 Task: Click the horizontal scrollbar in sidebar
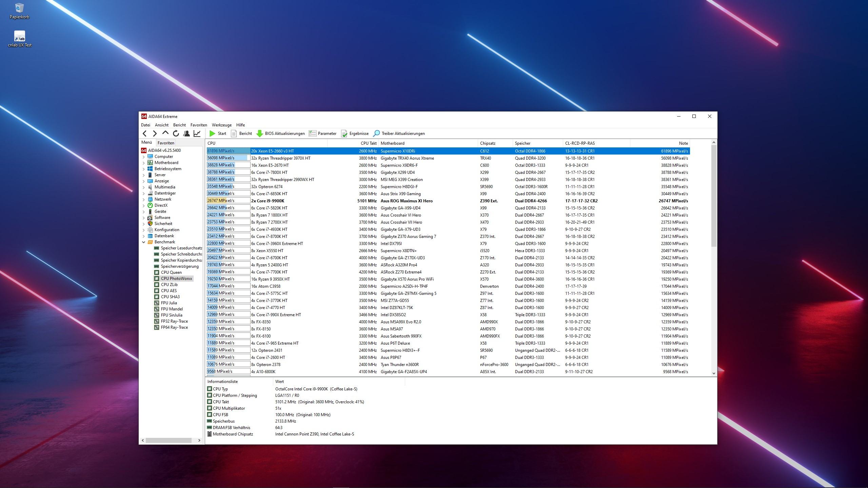pos(169,440)
